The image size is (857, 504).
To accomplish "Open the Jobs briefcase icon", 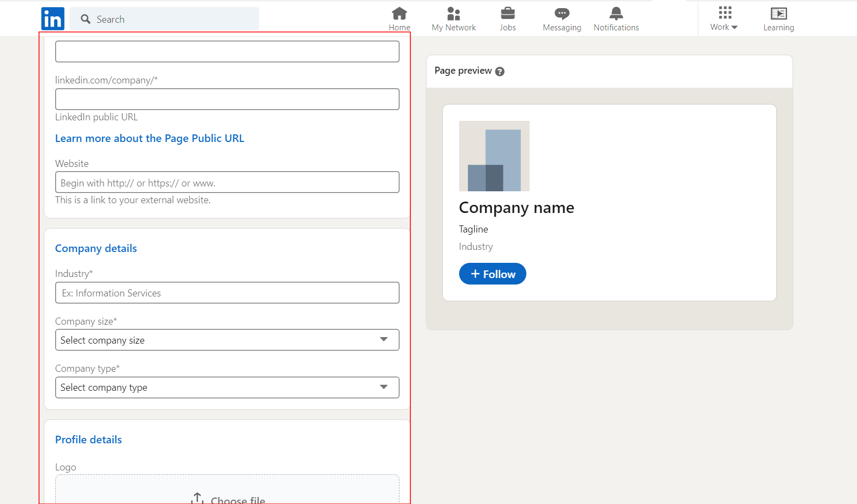I will [508, 13].
